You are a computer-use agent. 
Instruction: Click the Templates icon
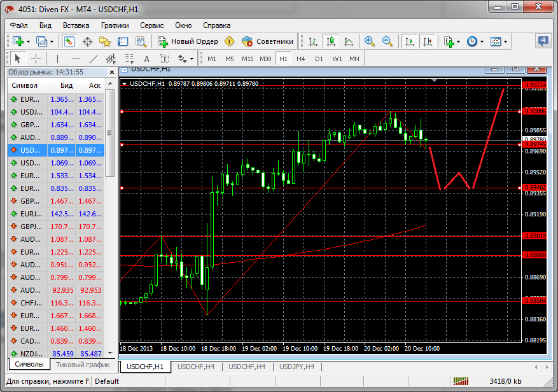click(x=496, y=41)
